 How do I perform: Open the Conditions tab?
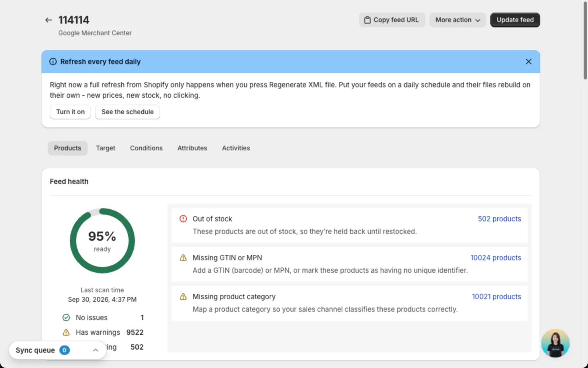coord(146,148)
